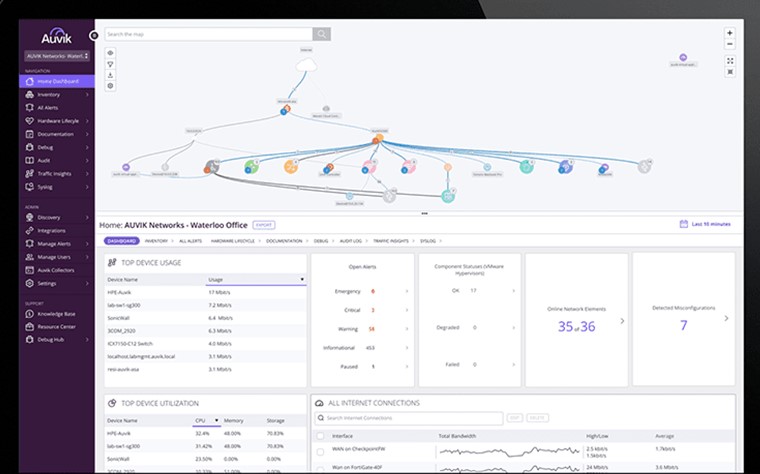Expand Online Network Elements arrow
Image resolution: width=760 pixels, height=474 pixels.
click(x=622, y=321)
